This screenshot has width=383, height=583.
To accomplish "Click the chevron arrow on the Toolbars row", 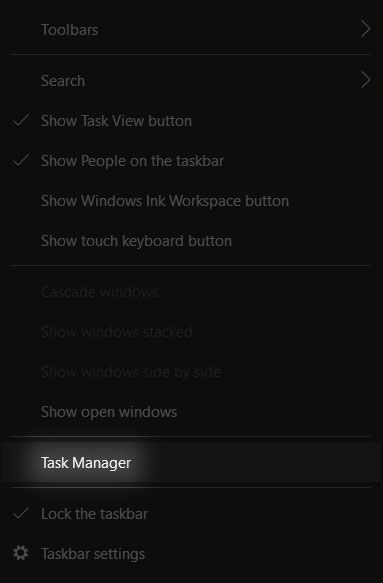I will pos(366,29).
